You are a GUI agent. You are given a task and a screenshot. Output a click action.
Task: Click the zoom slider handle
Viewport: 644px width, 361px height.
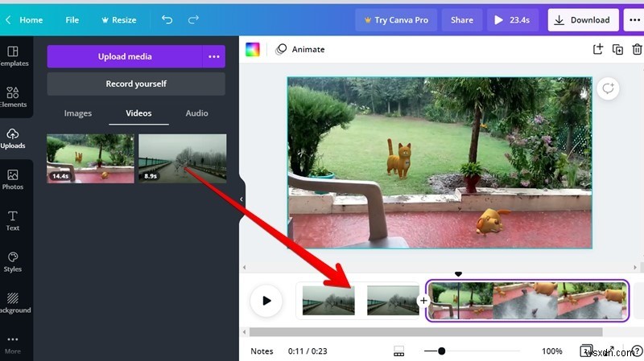pyautogui.click(x=441, y=351)
